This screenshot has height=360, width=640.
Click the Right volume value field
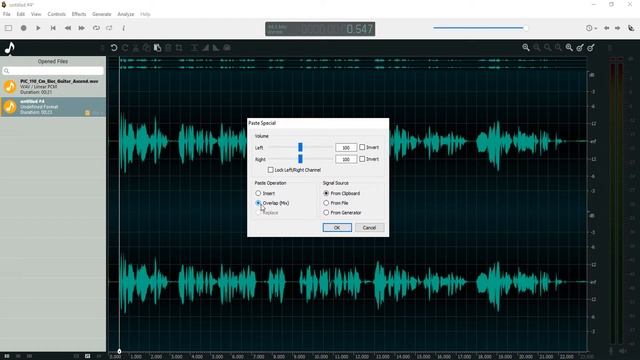tap(346, 160)
